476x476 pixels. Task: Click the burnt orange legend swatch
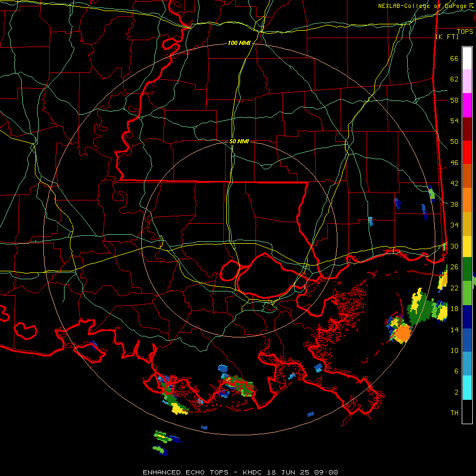click(x=467, y=176)
